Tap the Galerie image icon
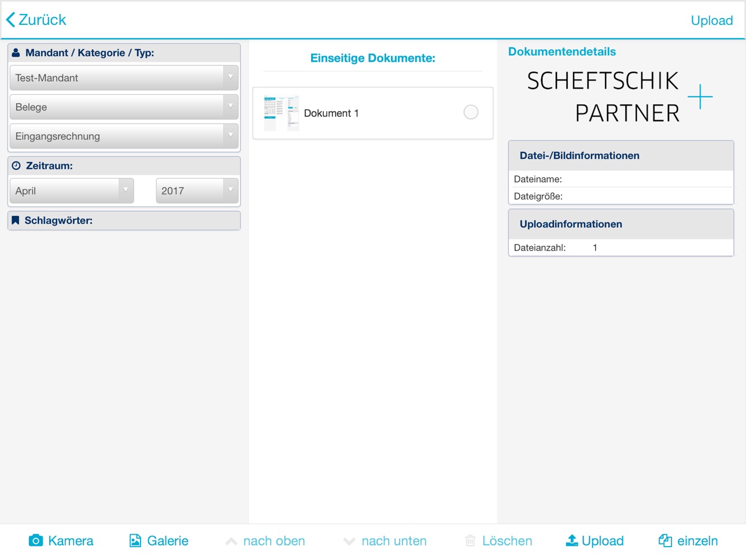Viewport: 746px width, 560px height. point(135,540)
